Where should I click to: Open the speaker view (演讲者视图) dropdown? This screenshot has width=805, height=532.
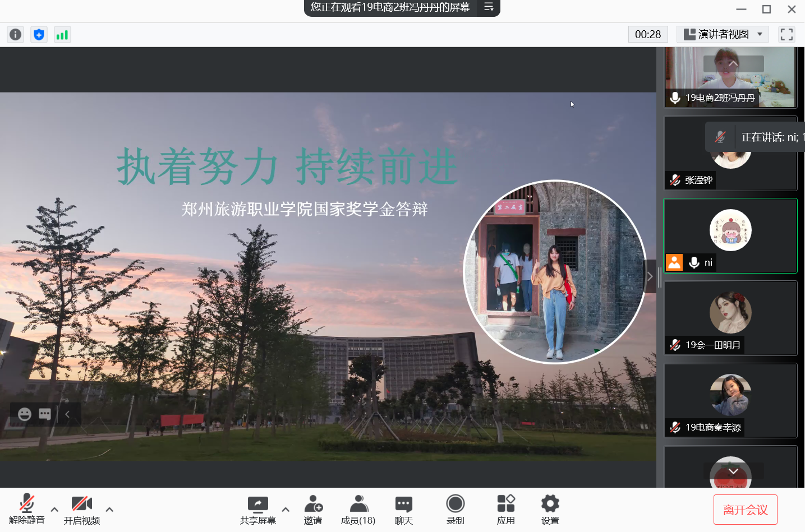click(x=723, y=35)
